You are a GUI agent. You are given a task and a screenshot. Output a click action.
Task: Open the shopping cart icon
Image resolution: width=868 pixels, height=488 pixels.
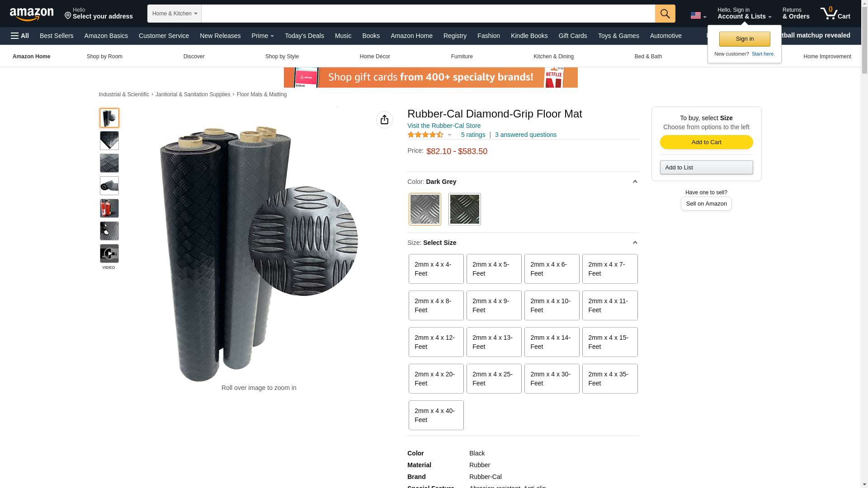[835, 14]
